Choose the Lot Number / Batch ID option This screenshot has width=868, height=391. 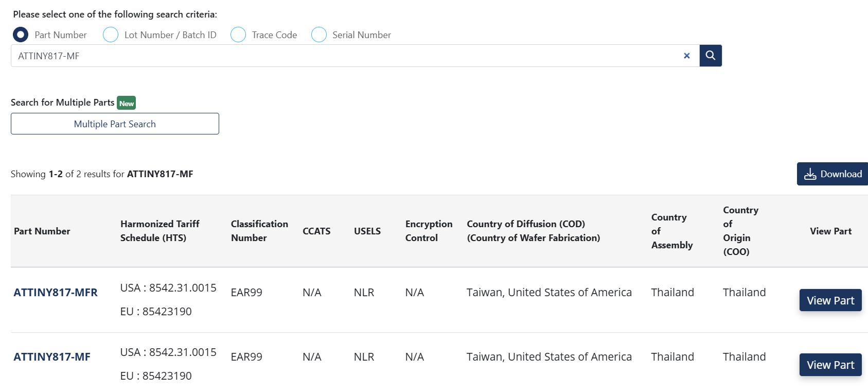(x=111, y=35)
